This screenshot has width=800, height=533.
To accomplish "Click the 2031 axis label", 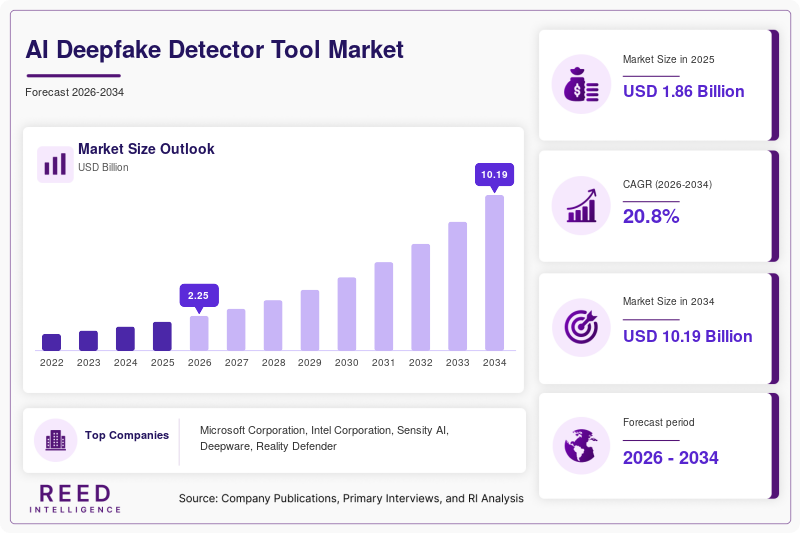I will point(383,363).
